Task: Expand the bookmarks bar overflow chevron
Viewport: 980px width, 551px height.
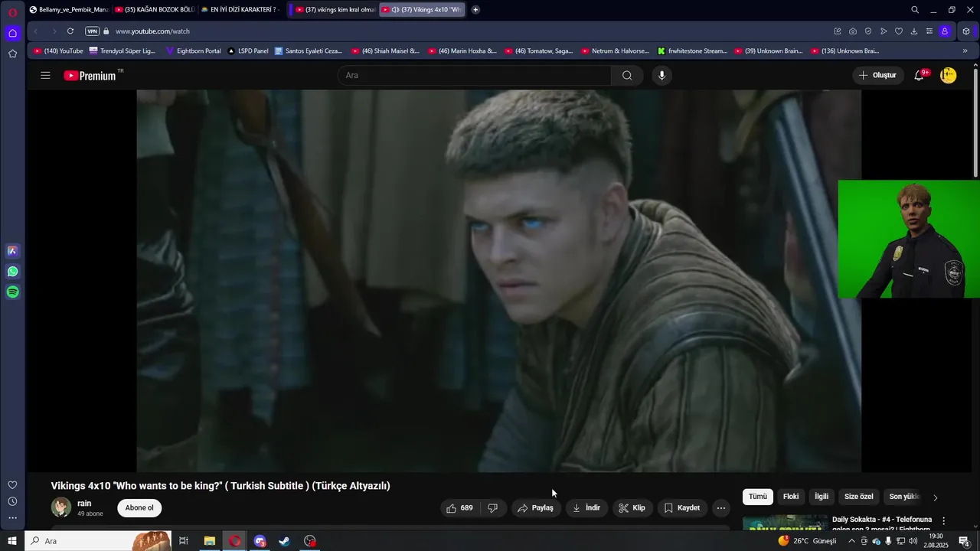Action: [x=965, y=51]
